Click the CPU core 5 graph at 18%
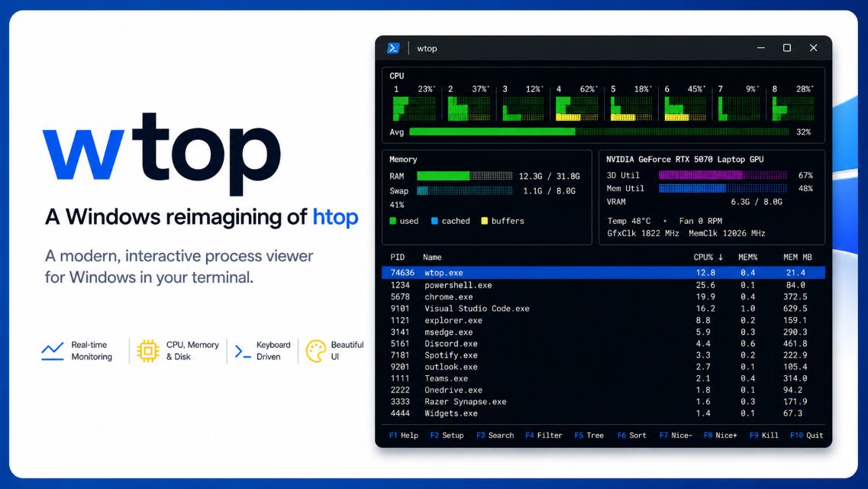The image size is (868, 489). (631, 108)
